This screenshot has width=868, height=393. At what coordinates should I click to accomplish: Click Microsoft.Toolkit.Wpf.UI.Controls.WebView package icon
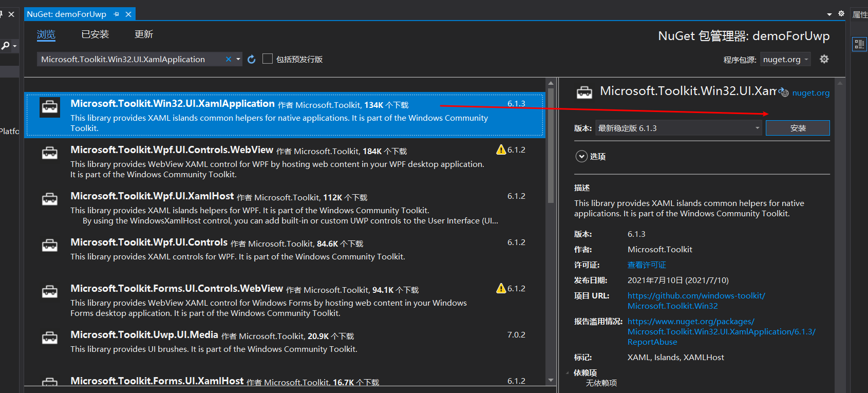tap(50, 153)
